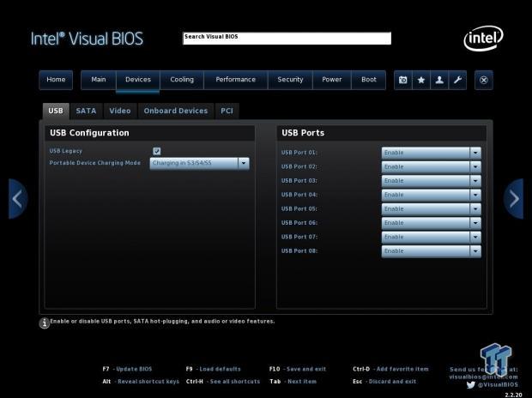Click the info icon beside help text
This screenshot has width=532, height=398.
coord(44,323)
